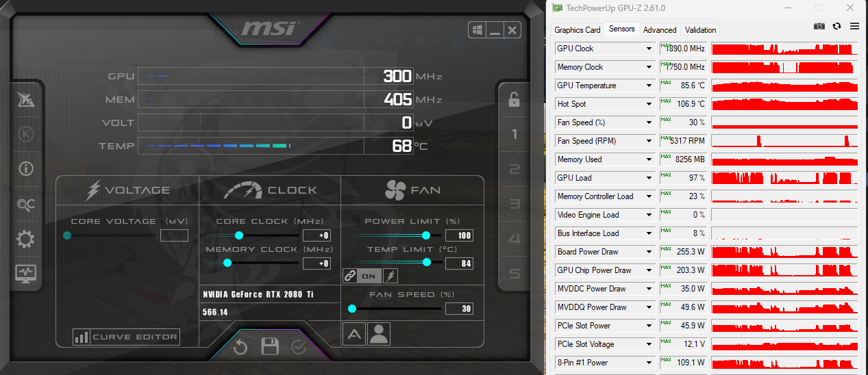Click the Windows logo button in Afterburner
The width and height of the screenshot is (868, 375).
[478, 30]
